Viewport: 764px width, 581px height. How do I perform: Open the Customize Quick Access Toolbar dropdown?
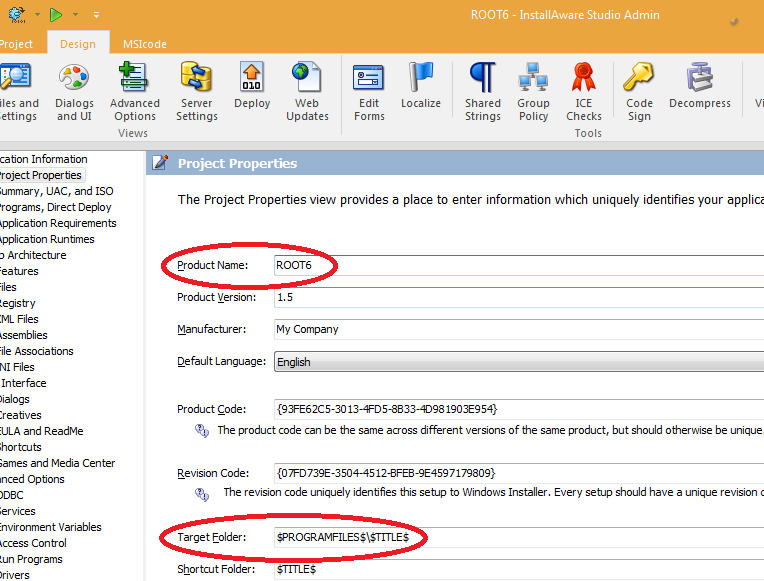coord(96,15)
